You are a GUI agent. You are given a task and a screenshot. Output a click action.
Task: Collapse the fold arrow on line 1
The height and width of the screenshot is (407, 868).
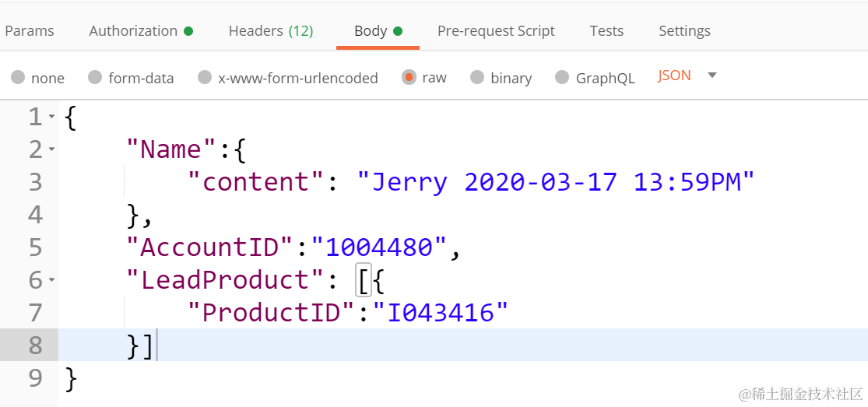[51, 116]
